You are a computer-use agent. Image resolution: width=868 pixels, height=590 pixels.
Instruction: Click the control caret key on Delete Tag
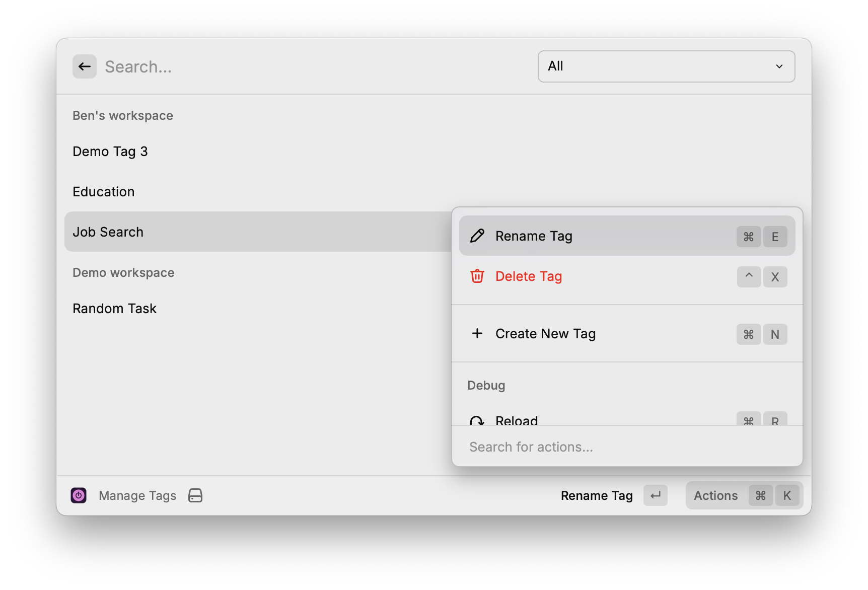click(x=749, y=276)
